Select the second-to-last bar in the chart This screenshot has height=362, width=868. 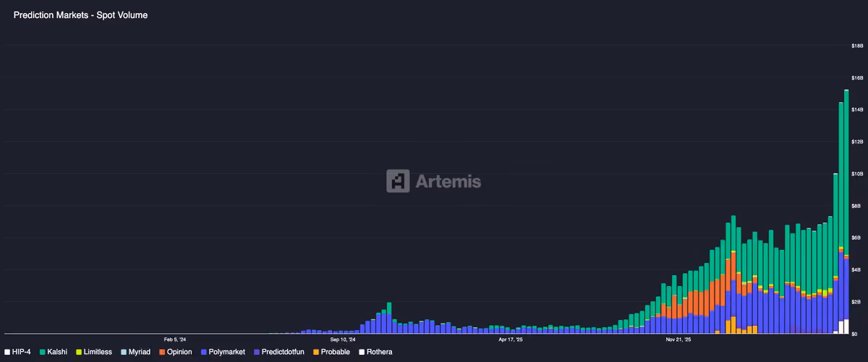coord(841,218)
